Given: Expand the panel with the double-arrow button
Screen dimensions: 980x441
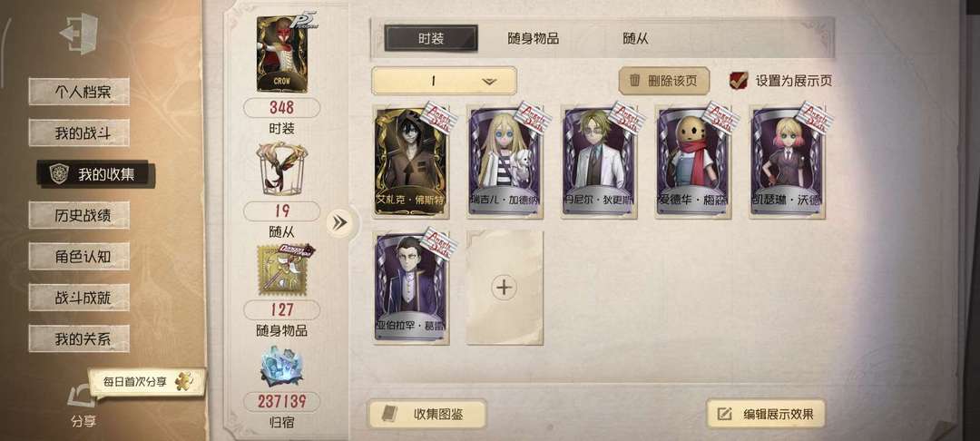Looking at the screenshot, I should [x=340, y=222].
